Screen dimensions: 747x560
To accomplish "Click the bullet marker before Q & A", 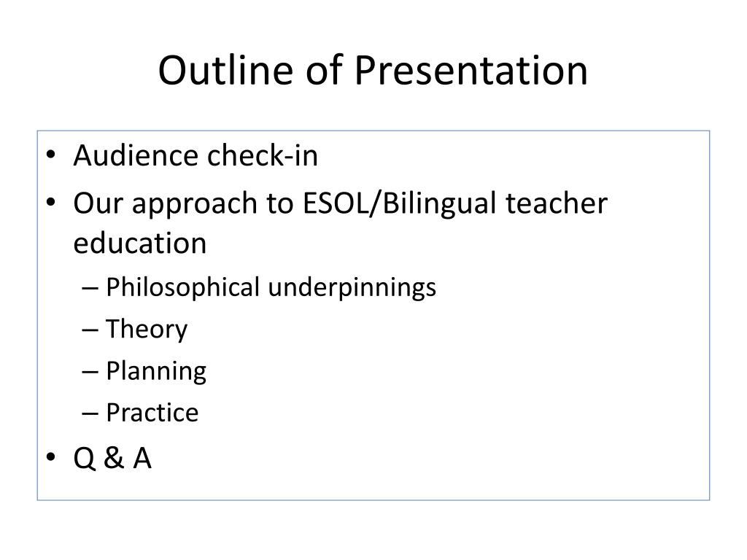I will 51,457.
